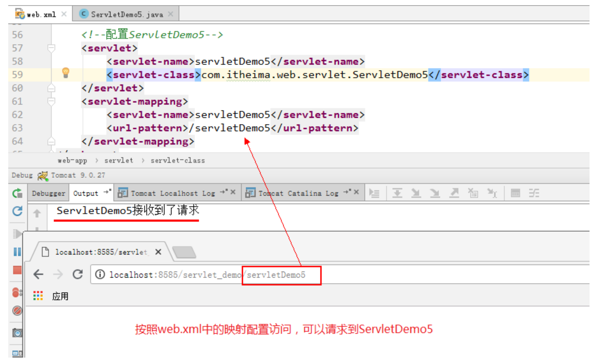Click the intention lightbulb on line 59
The image size is (595, 364).
[66, 73]
